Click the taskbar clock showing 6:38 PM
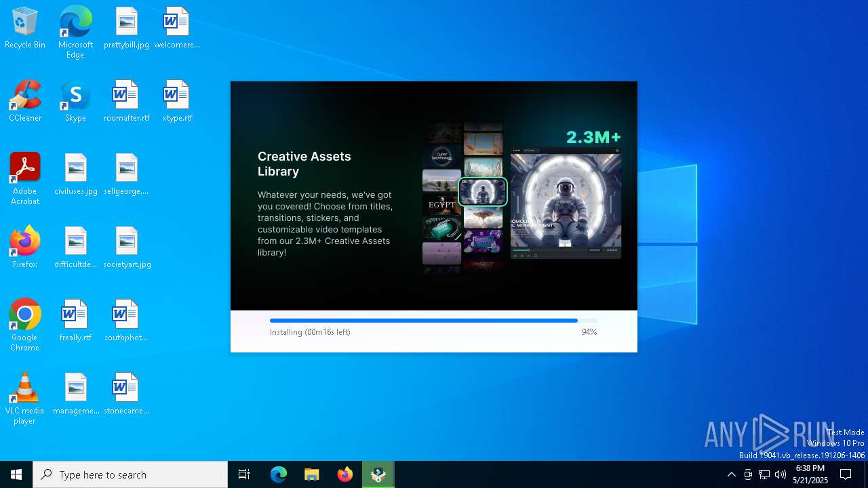 [810, 474]
